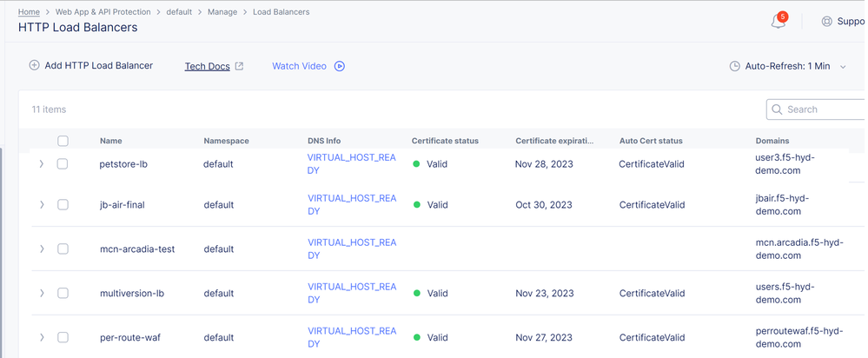This screenshot has width=868, height=358.
Task: Click the plus icon to add HTTP Load Balancer
Action: coord(35,65)
